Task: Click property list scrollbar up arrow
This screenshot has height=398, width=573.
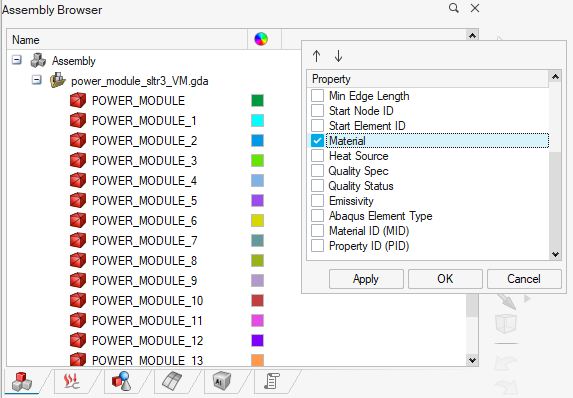Action: click(555, 77)
